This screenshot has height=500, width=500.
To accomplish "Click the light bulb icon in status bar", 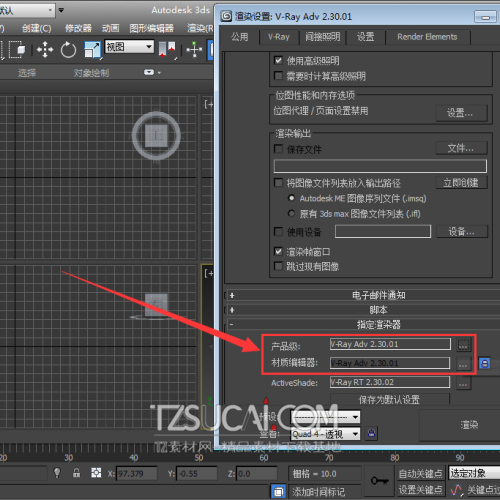I will pos(57,472).
